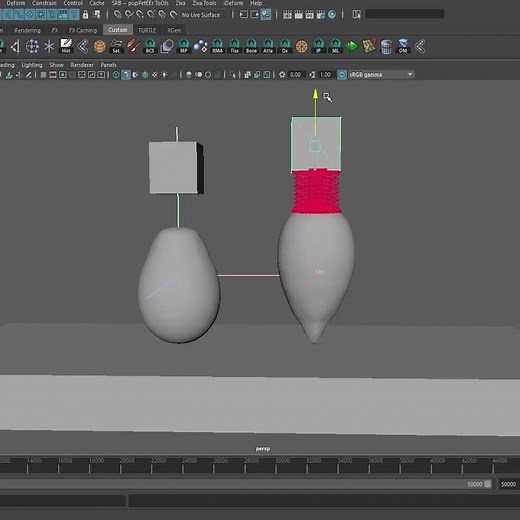Click the third render clapperboard icon

309,14
